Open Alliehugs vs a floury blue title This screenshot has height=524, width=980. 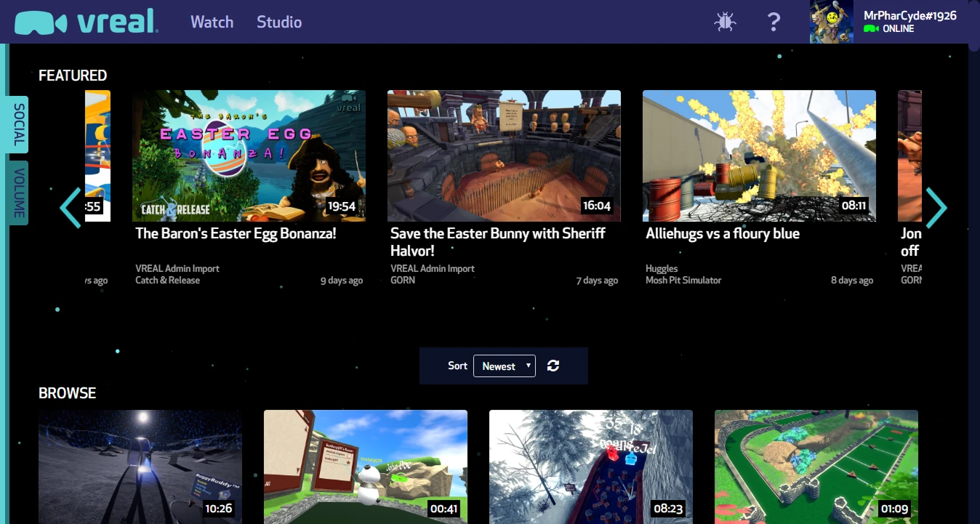pyautogui.click(x=723, y=233)
